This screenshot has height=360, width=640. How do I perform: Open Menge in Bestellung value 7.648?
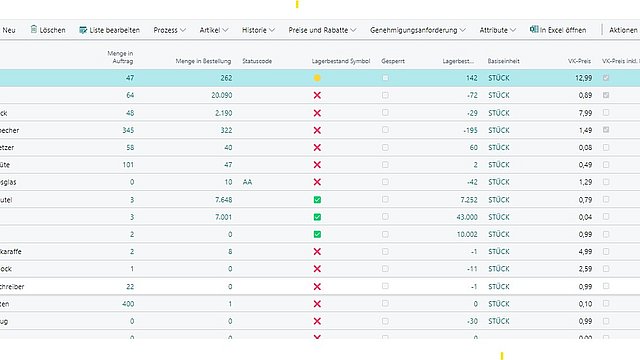224,200
